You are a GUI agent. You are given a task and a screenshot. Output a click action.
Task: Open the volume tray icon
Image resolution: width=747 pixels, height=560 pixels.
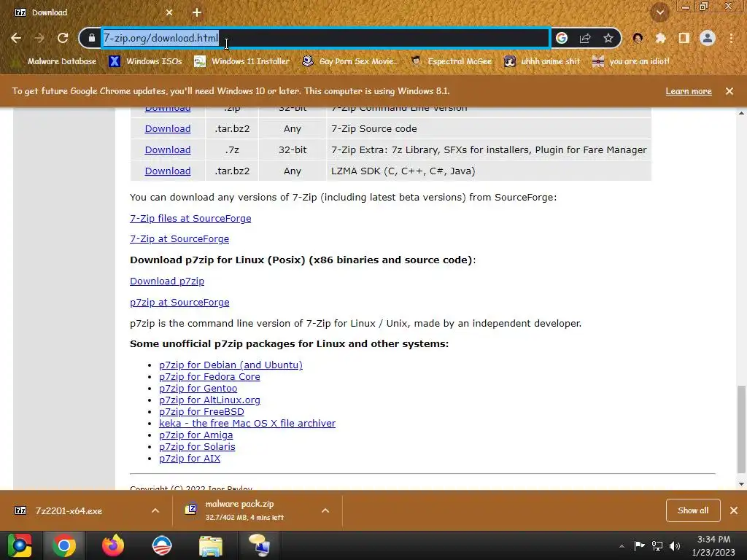[675, 545]
